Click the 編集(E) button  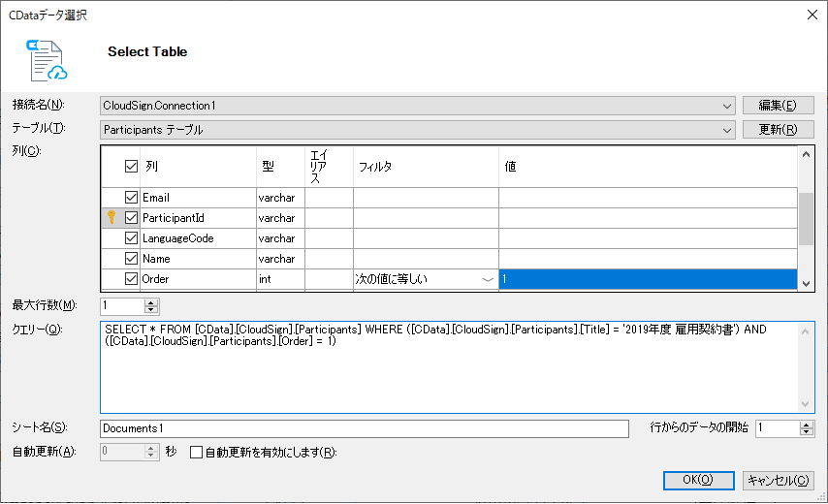point(778,106)
